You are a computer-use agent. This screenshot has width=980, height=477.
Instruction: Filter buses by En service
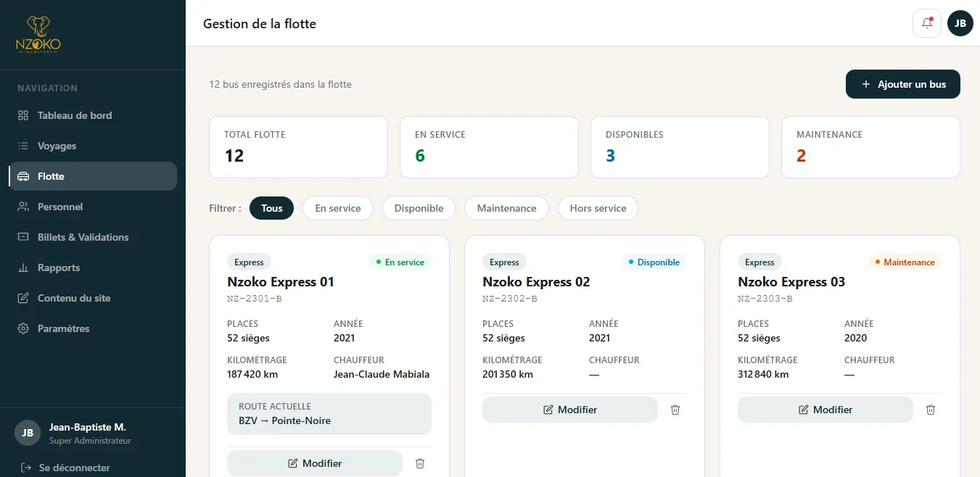point(338,208)
